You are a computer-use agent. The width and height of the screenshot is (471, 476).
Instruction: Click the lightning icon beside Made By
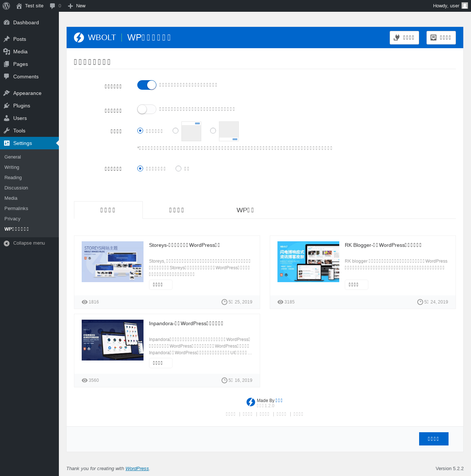(x=251, y=402)
